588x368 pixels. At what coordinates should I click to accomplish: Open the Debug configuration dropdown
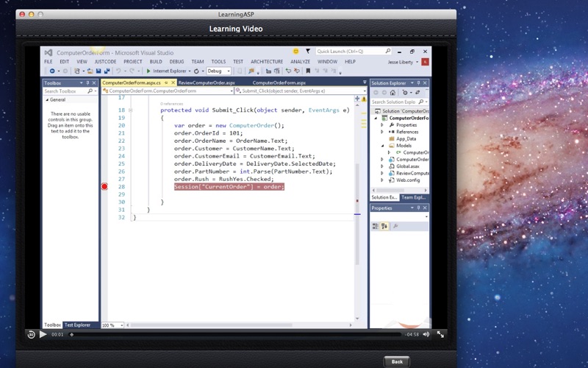[218, 71]
